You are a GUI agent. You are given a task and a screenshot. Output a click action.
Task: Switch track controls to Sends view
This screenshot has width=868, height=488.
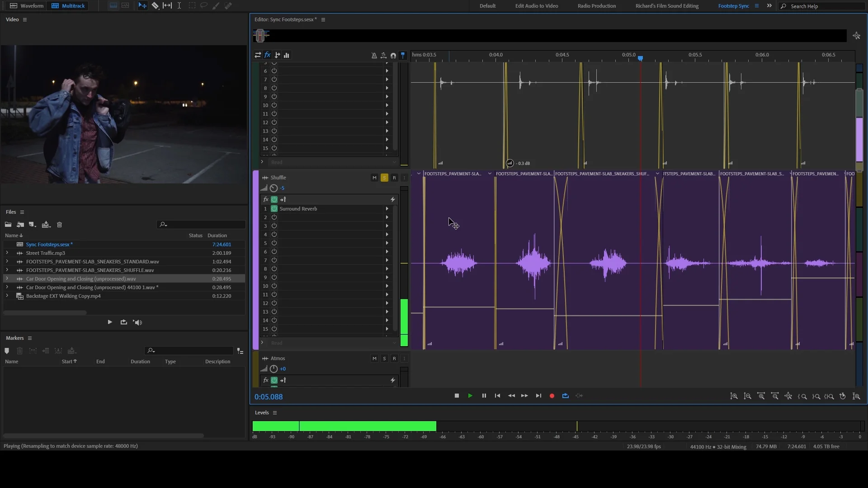277,55
